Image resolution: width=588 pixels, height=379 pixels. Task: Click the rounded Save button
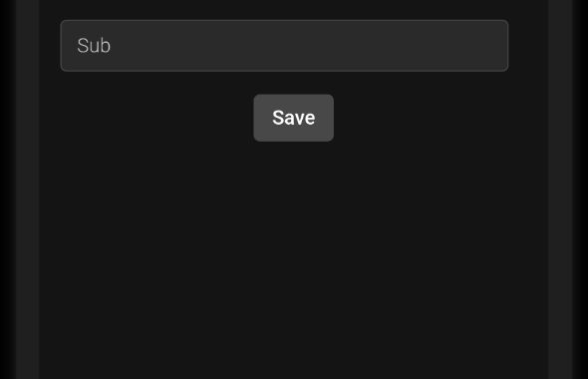[293, 118]
